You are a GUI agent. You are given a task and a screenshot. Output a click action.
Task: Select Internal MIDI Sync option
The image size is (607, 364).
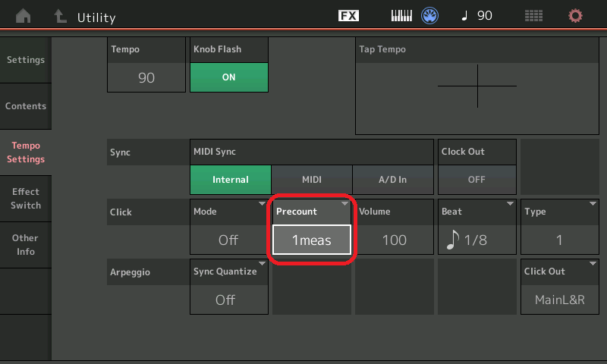231,180
